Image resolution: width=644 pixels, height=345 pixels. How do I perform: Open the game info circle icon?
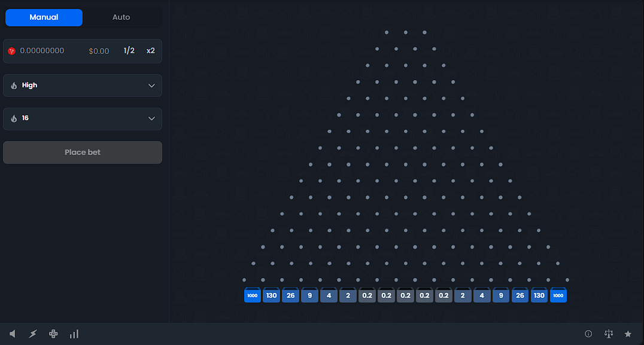tap(588, 334)
